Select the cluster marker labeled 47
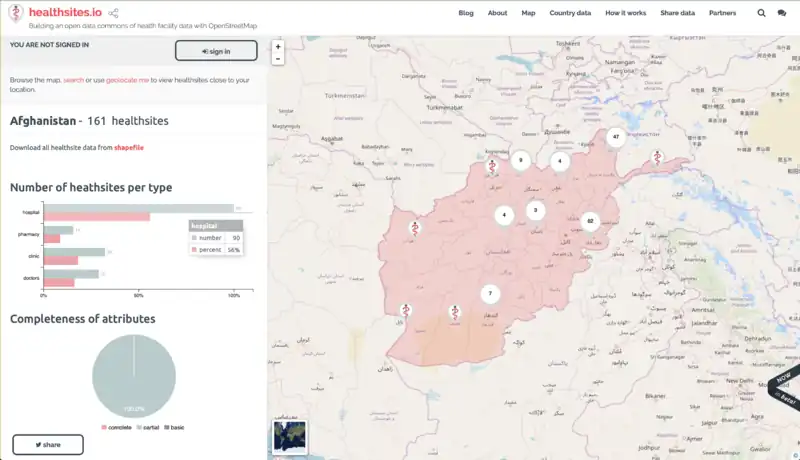Viewport: 800px width, 460px height. click(617, 137)
